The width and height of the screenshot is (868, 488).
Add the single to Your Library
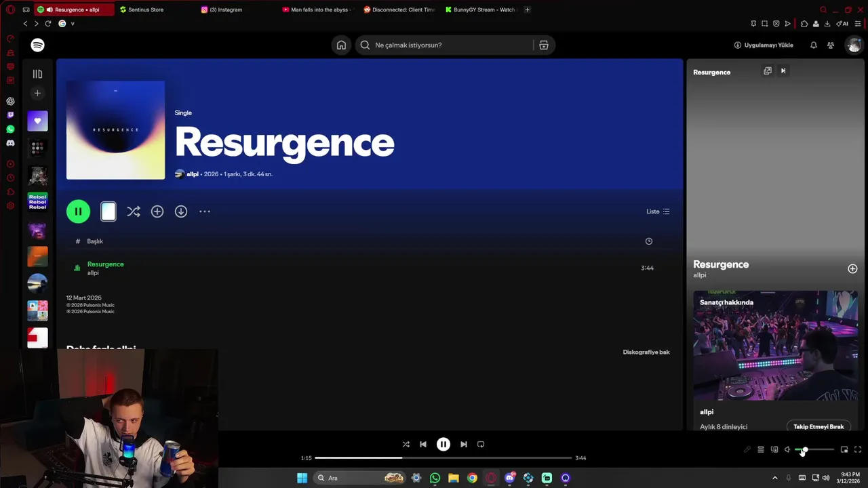(157, 211)
